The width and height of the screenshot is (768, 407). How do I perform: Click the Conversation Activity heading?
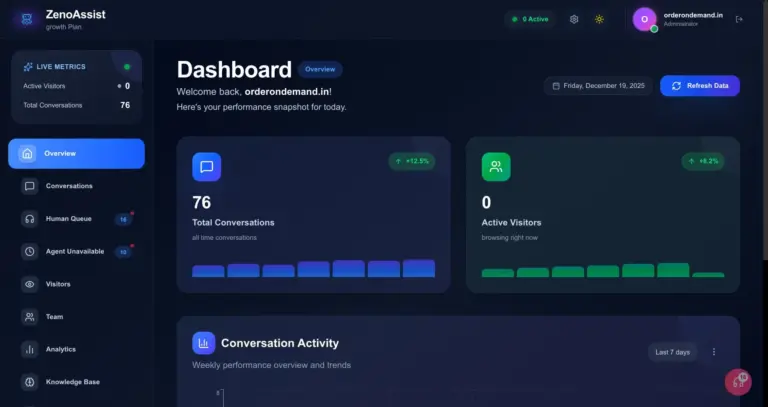click(280, 343)
